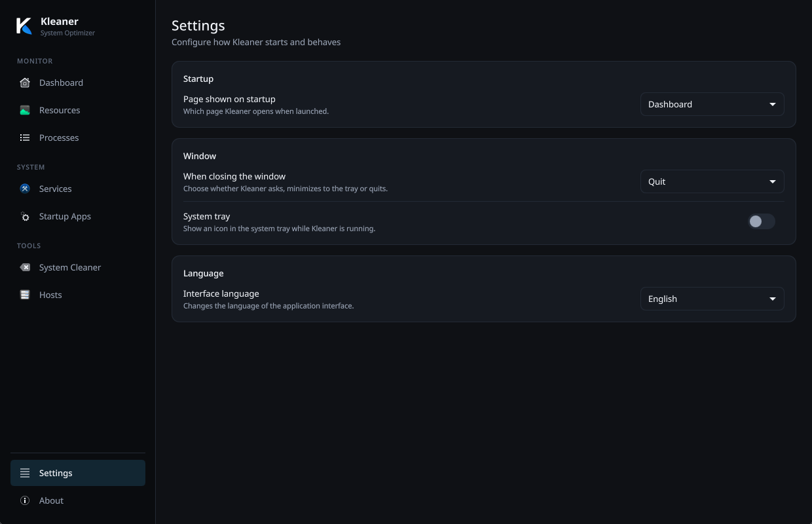The height and width of the screenshot is (524, 812).
Task: Click the System Cleaner eraser icon
Action: tap(25, 267)
